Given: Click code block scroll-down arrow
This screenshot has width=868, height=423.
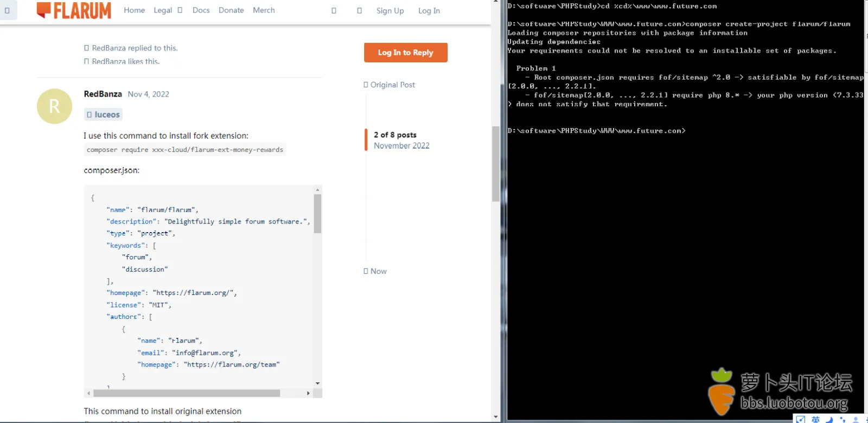Looking at the screenshot, I should (x=317, y=383).
